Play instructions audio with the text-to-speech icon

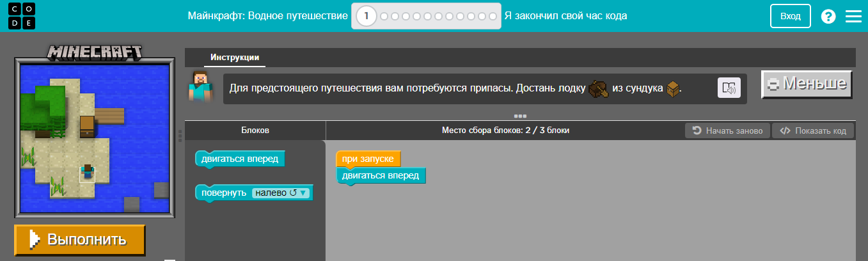coord(729,89)
